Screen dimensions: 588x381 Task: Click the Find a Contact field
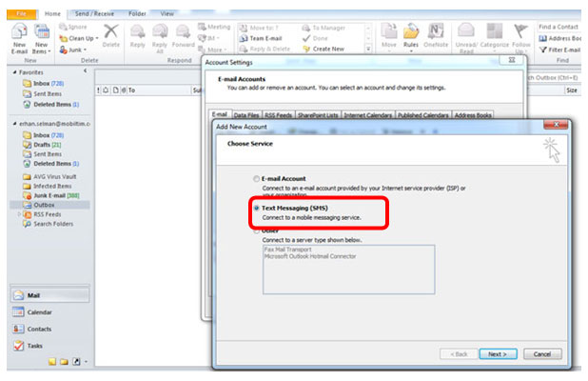pyautogui.click(x=559, y=27)
